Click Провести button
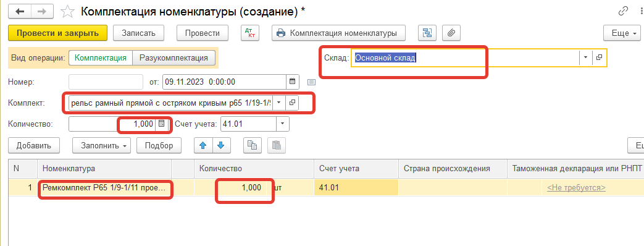Image resolution: width=644 pixels, height=246 pixels. click(202, 33)
